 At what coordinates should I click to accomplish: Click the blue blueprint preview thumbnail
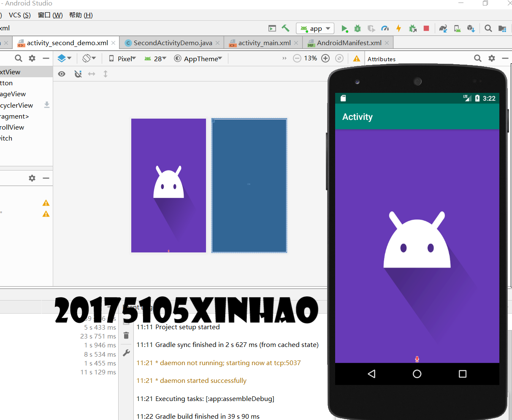pyautogui.click(x=249, y=185)
